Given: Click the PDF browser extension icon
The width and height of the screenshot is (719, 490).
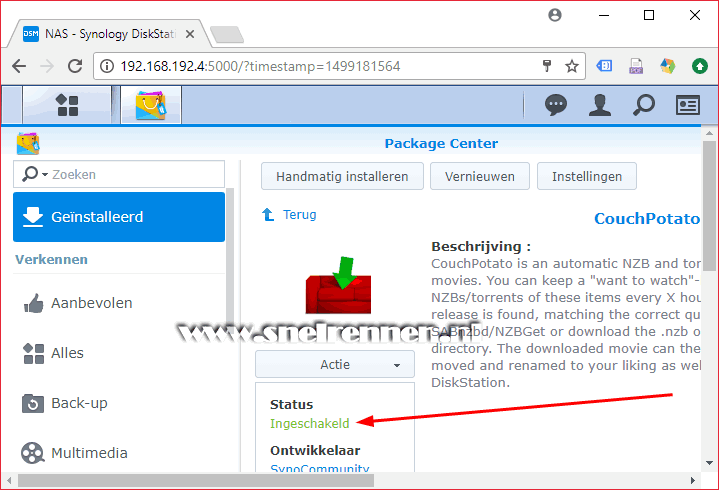Looking at the screenshot, I should tap(636, 66).
